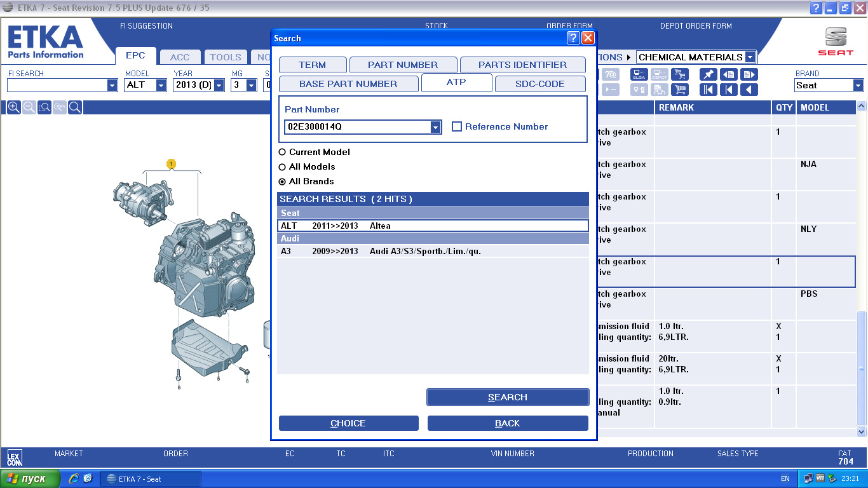This screenshot has height=488, width=868.
Task: Select the All Brands radio button
Action: [x=282, y=182]
